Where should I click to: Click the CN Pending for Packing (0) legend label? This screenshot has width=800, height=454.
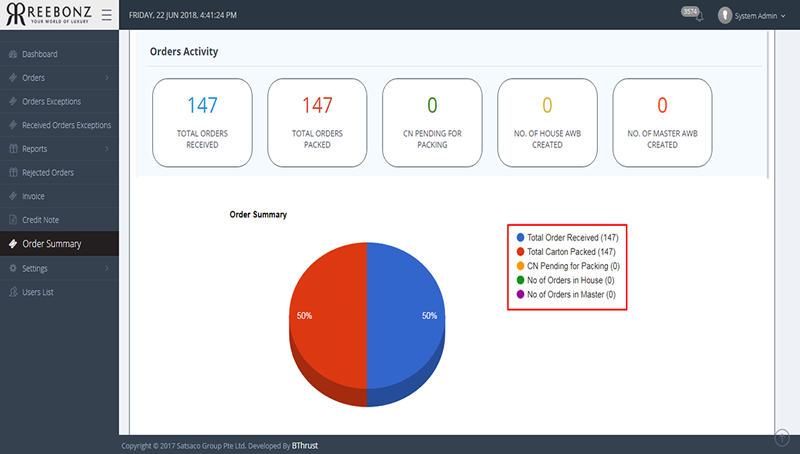click(573, 266)
